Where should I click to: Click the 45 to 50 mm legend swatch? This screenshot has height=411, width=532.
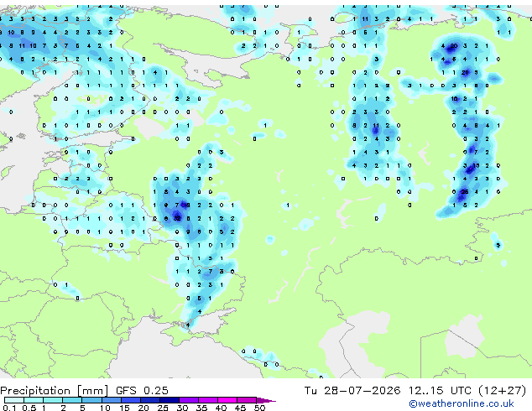[247, 400]
